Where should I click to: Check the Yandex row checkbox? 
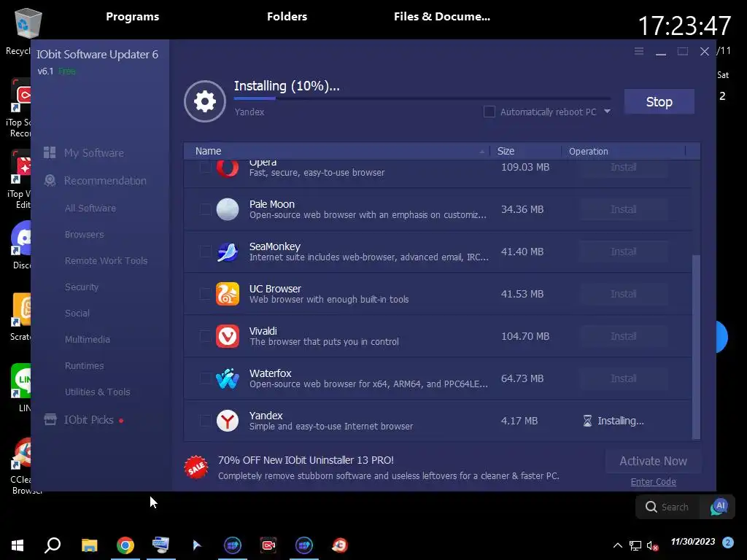[x=205, y=421]
